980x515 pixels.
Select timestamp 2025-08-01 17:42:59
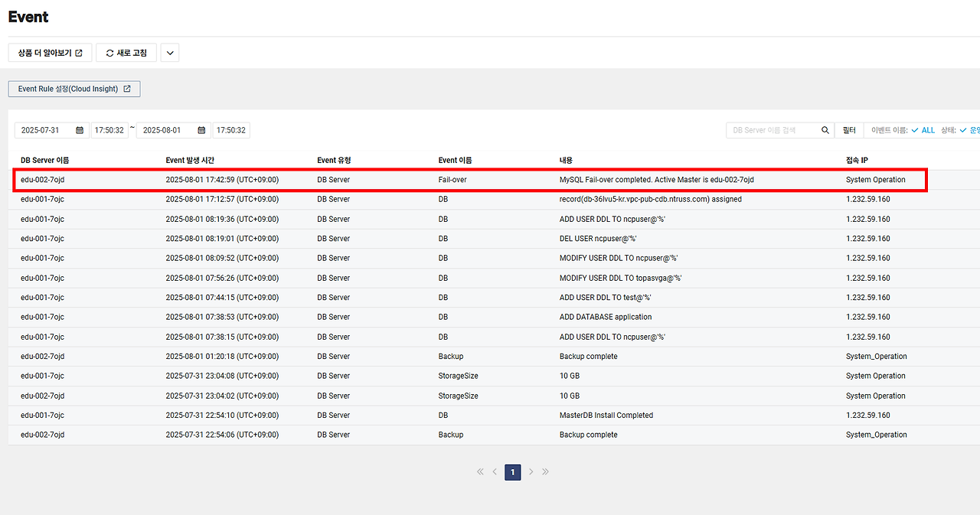pyautogui.click(x=222, y=180)
